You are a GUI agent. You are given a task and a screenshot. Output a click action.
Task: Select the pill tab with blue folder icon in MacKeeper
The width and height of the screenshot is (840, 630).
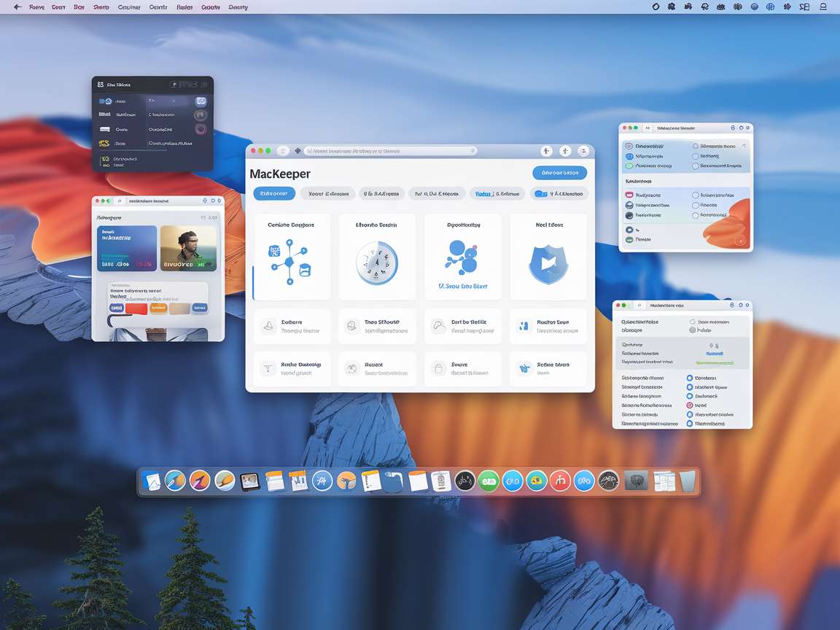559,193
